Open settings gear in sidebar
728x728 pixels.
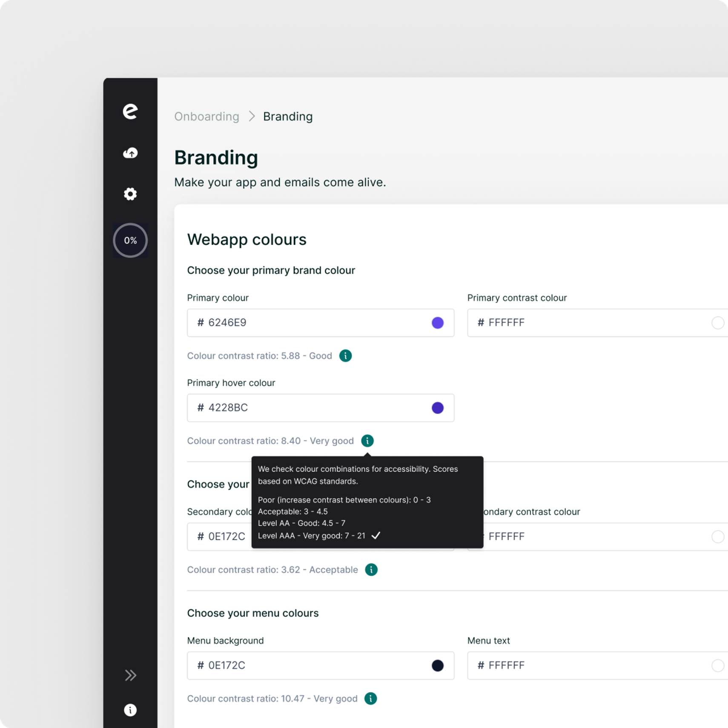point(130,194)
